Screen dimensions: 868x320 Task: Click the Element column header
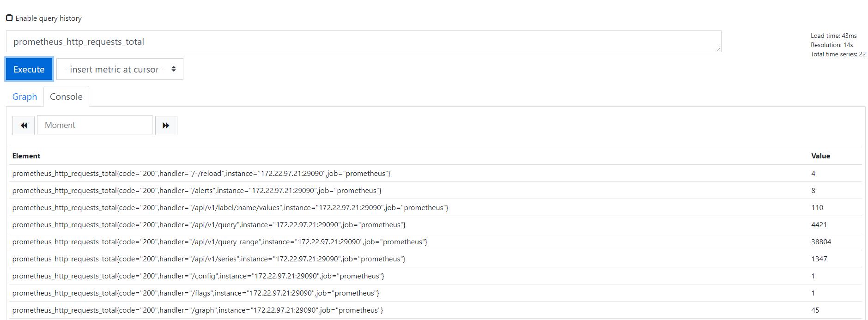click(x=26, y=156)
